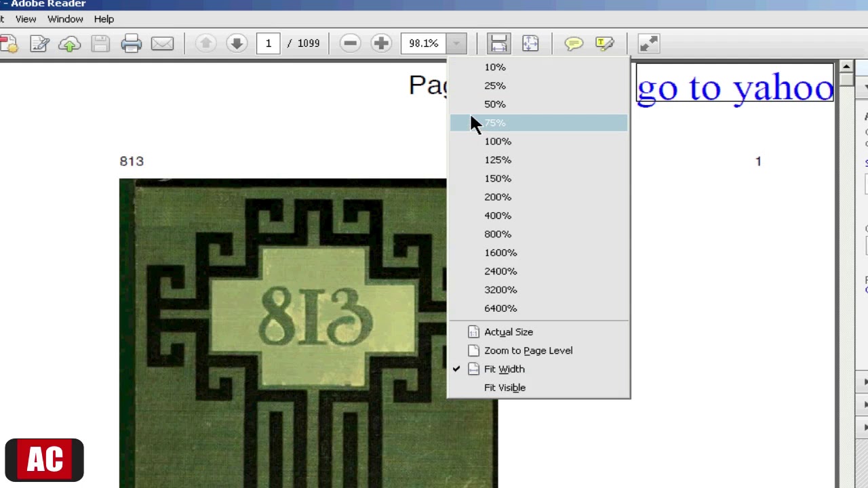Open the Help menu
The image size is (868, 488).
click(x=104, y=19)
